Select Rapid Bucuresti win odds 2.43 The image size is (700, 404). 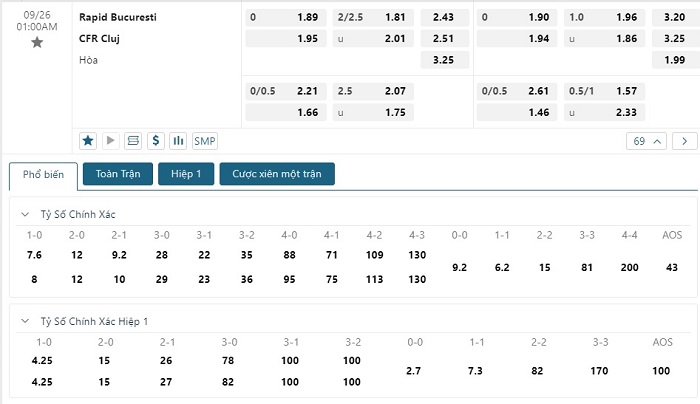pyautogui.click(x=444, y=17)
